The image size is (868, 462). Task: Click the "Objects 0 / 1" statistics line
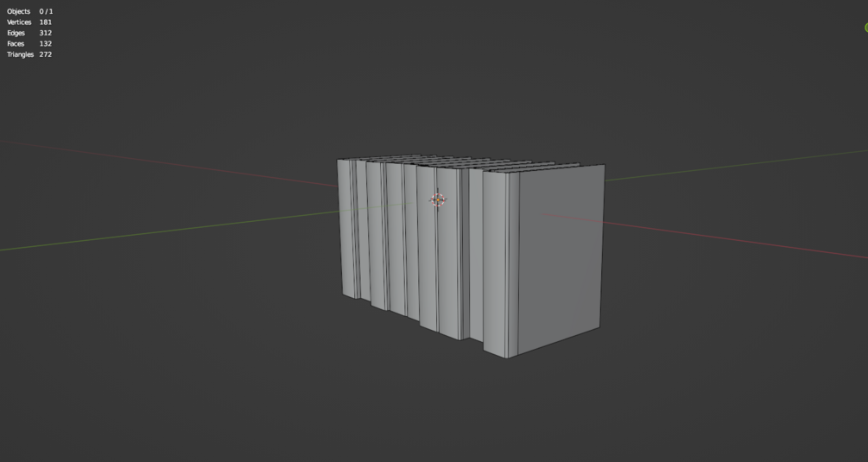(30, 11)
